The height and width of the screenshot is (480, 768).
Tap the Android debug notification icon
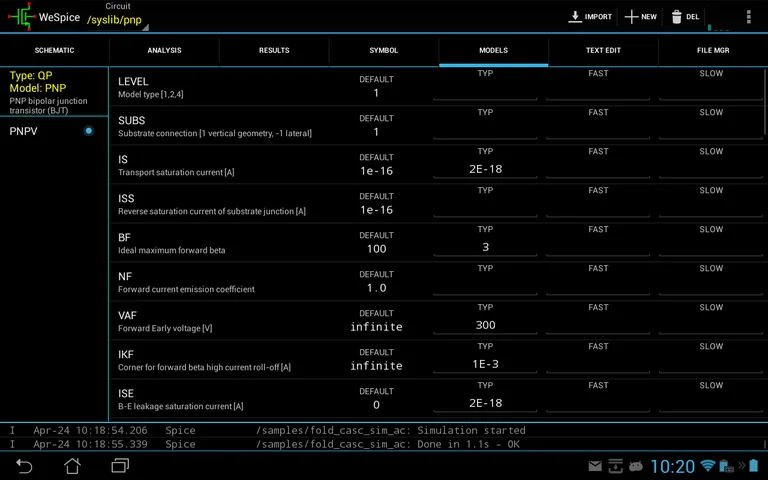point(636,466)
